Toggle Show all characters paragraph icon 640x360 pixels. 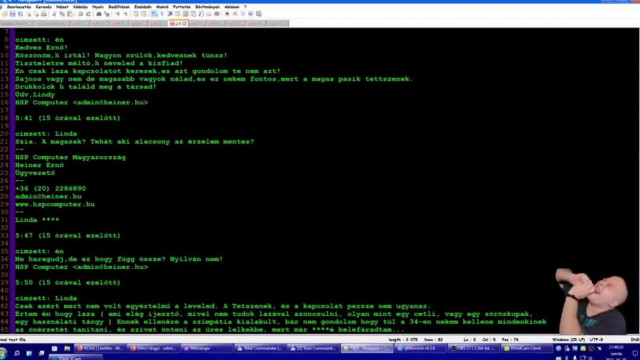pyautogui.click(x=162, y=14)
